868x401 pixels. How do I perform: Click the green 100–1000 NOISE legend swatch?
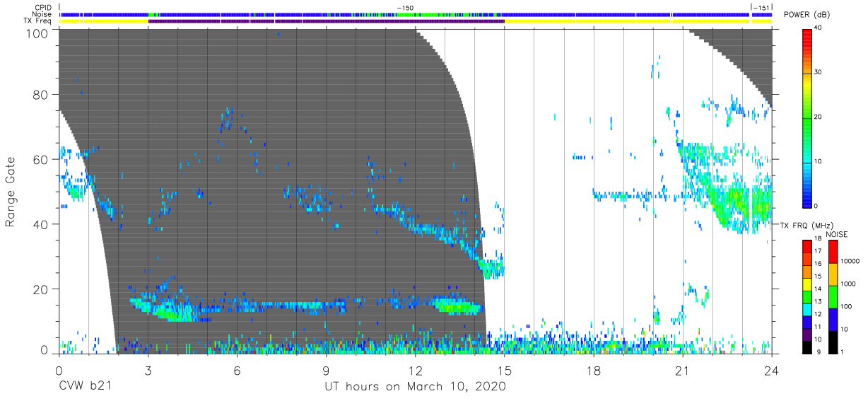pyautogui.click(x=833, y=297)
